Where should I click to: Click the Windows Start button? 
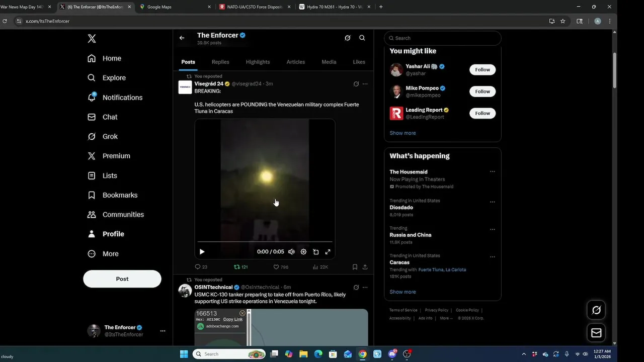(x=184, y=354)
